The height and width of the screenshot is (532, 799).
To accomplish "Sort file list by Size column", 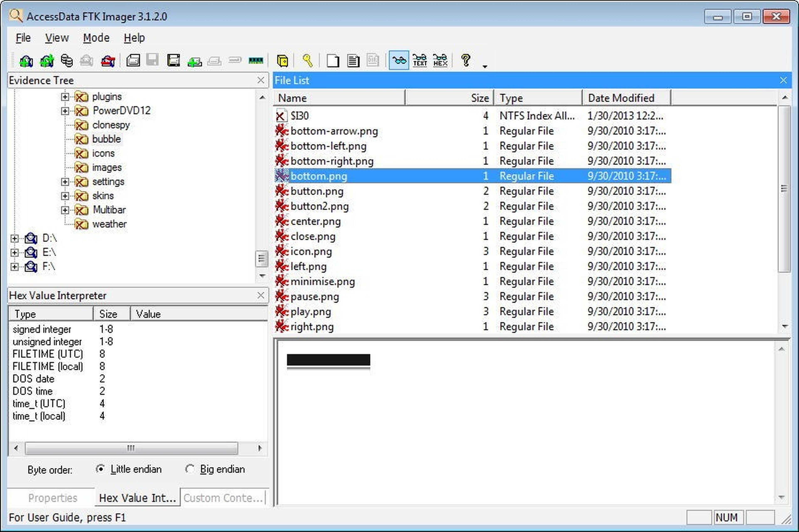I will (x=450, y=98).
